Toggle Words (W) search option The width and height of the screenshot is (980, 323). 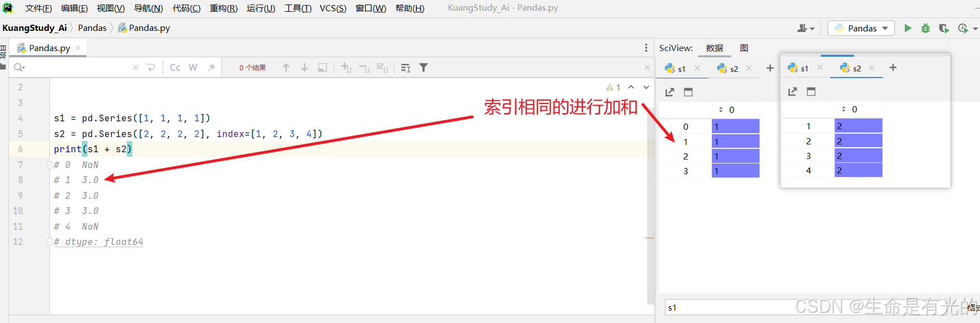click(x=193, y=67)
